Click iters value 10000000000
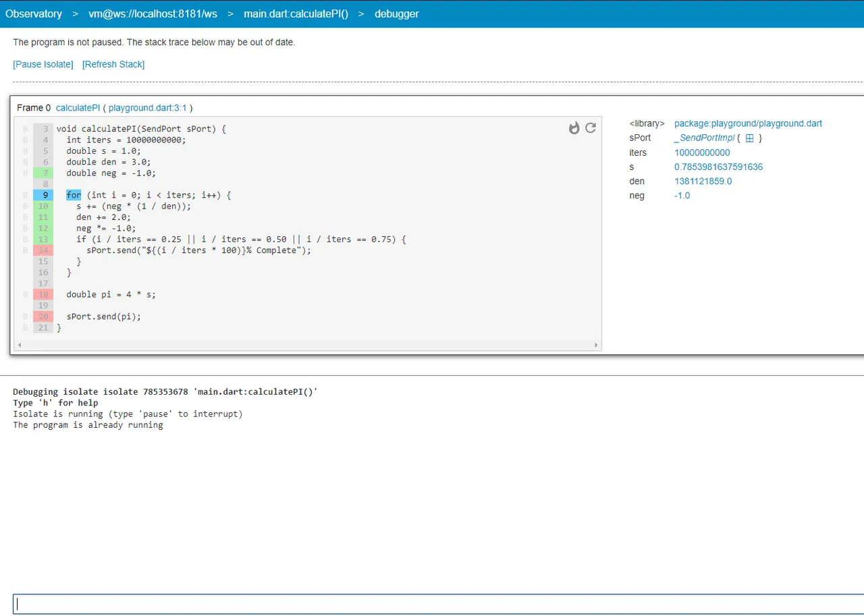 click(702, 152)
